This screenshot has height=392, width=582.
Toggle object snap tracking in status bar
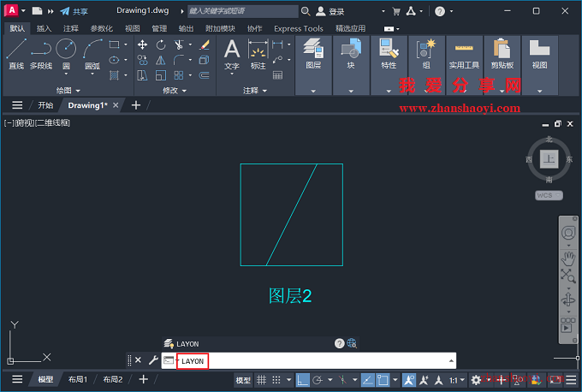[x=367, y=380]
